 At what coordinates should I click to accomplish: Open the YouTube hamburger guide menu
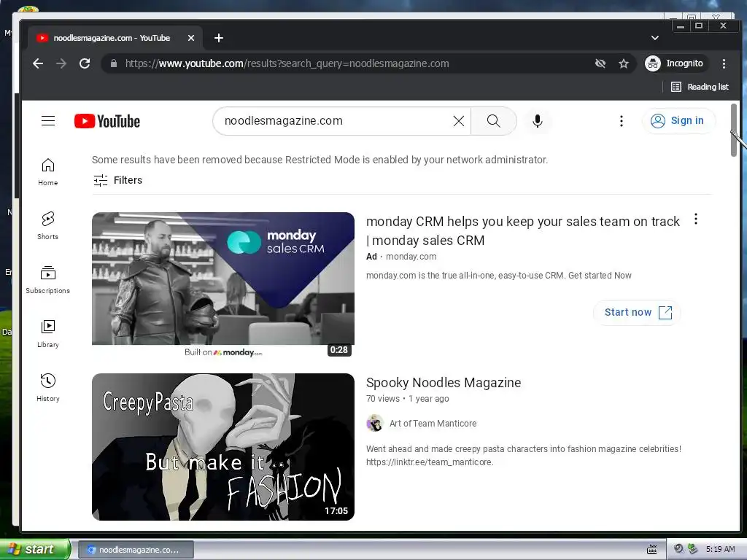tap(48, 121)
